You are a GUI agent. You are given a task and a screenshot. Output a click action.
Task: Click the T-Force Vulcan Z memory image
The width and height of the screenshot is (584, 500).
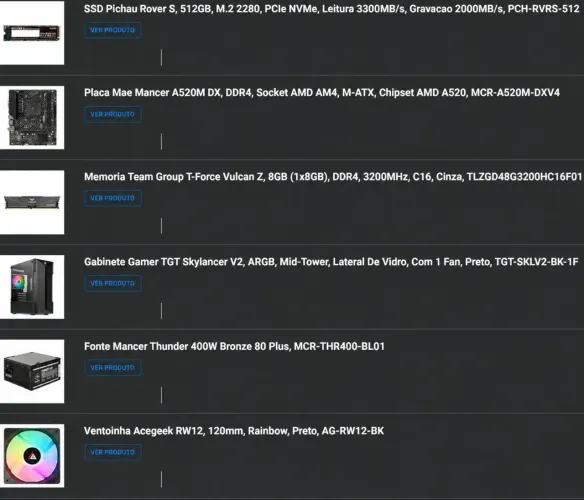point(32,202)
